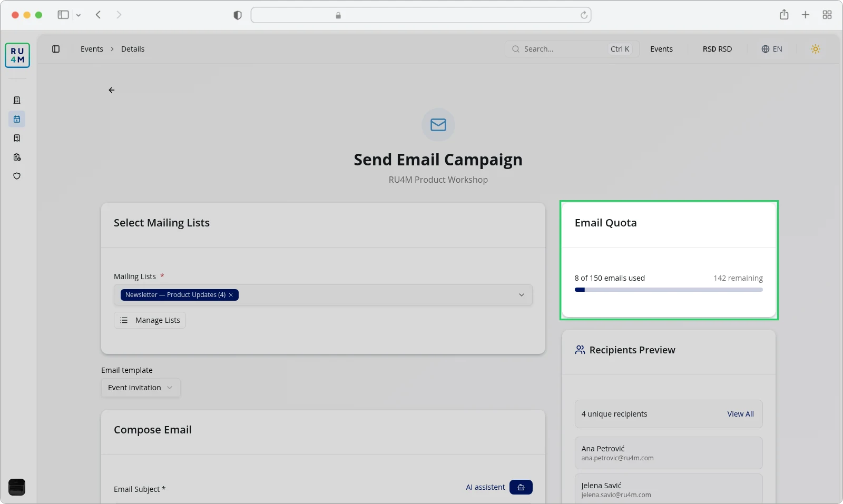Expand the Mailing Lists dropdown chevron
This screenshot has width=843, height=504.
[522, 295]
